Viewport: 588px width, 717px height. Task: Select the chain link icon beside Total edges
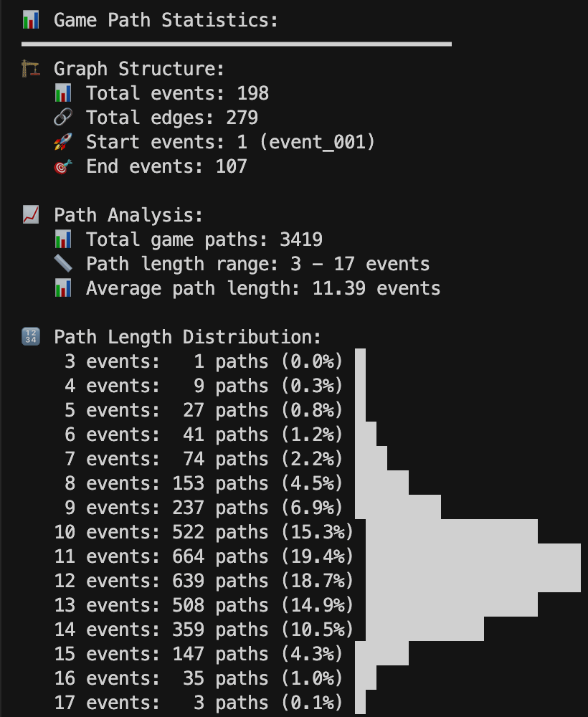[x=62, y=118]
